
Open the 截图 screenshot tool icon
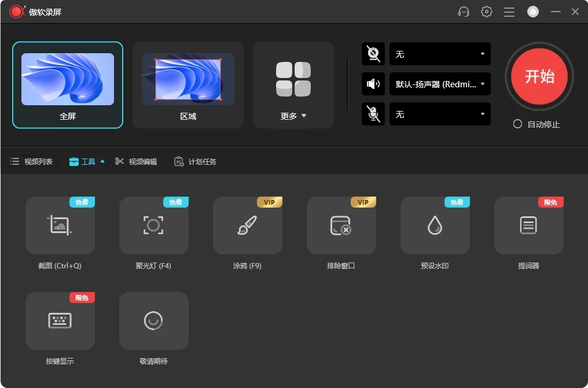(60, 225)
